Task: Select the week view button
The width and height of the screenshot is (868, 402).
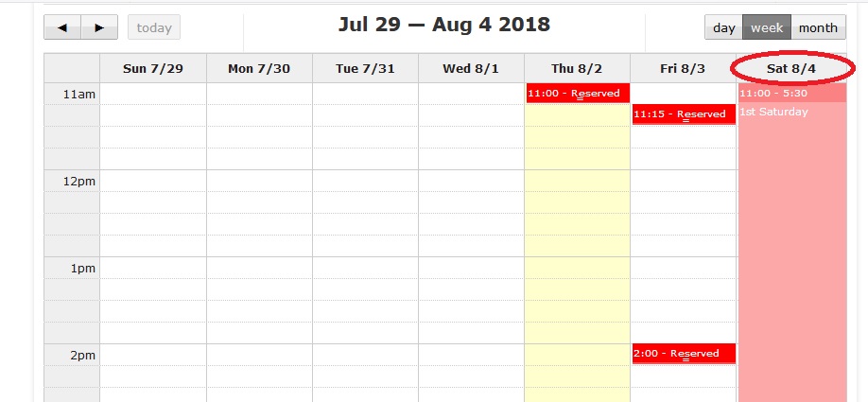Action: [766, 27]
